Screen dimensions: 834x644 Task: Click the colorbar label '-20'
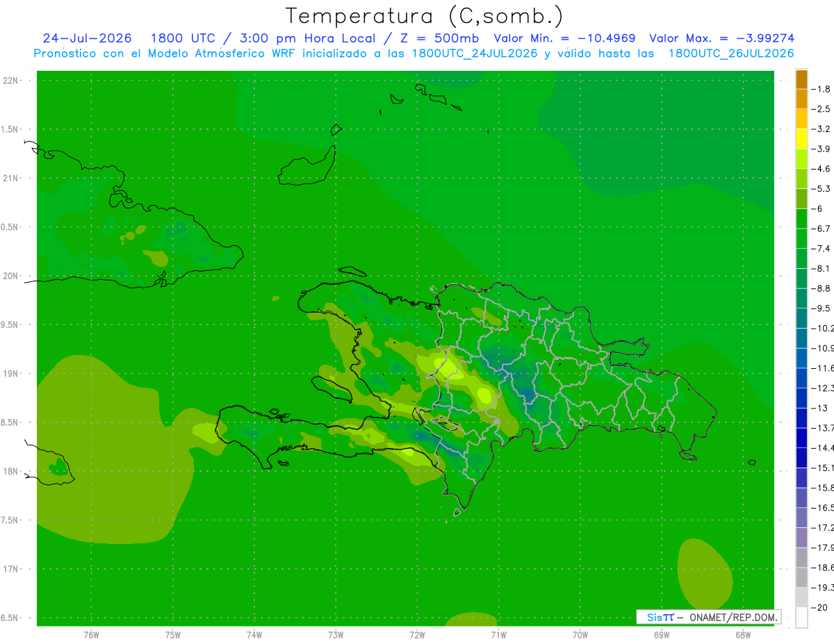pyautogui.click(x=820, y=607)
